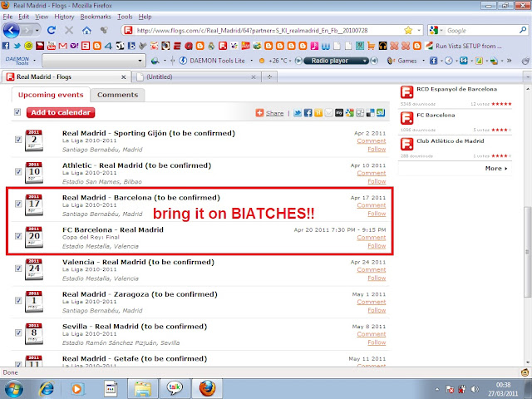Open the YouTube bookmark icon
This screenshot has width=532, height=399.
[52, 46]
